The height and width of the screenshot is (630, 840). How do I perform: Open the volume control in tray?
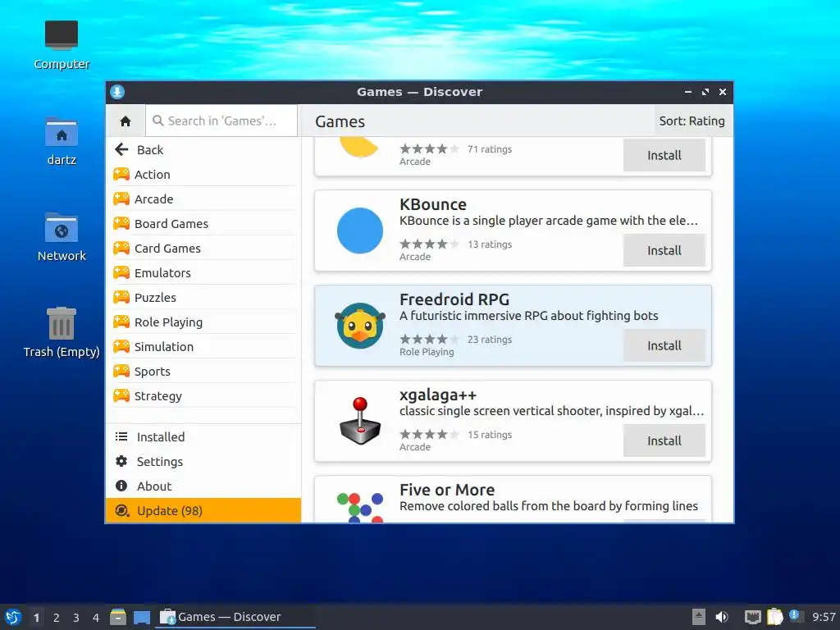pyautogui.click(x=722, y=617)
